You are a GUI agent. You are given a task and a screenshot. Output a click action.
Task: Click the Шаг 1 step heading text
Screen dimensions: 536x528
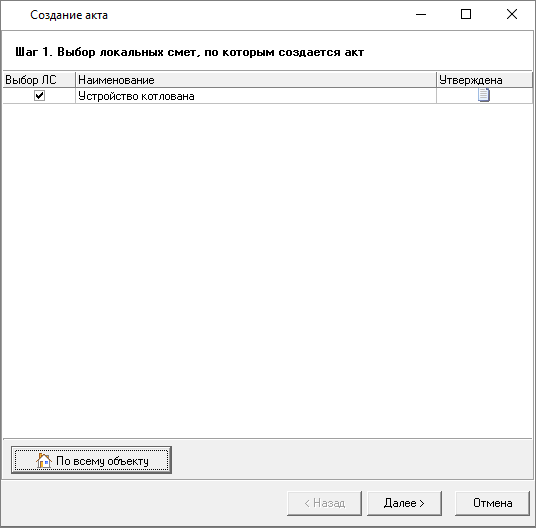[x=189, y=52]
